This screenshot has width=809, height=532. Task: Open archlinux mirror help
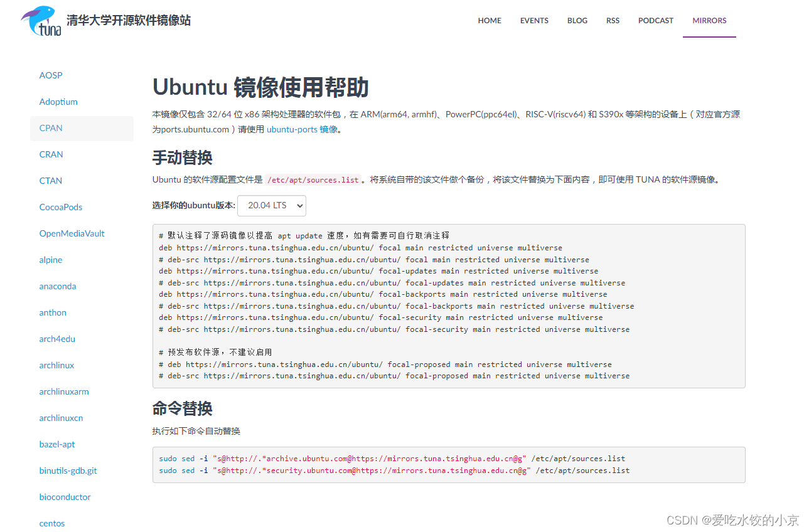point(56,365)
